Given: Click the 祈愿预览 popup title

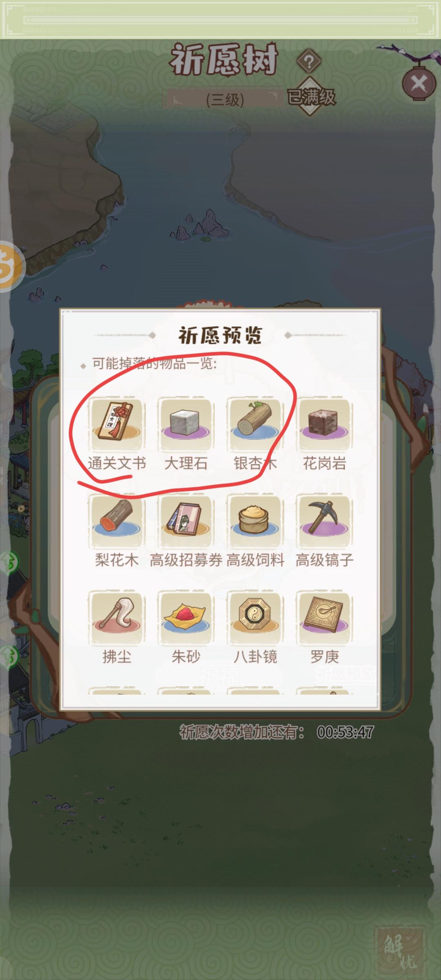Looking at the screenshot, I should point(220,335).
